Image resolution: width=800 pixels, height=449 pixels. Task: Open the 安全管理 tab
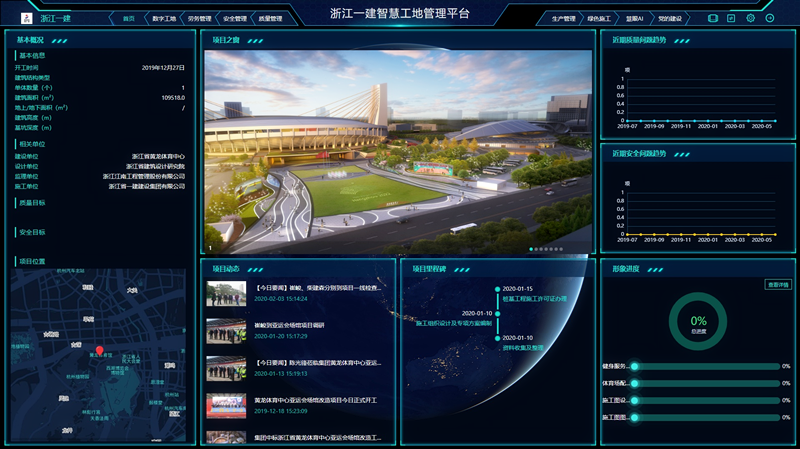pyautogui.click(x=235, y=18)
